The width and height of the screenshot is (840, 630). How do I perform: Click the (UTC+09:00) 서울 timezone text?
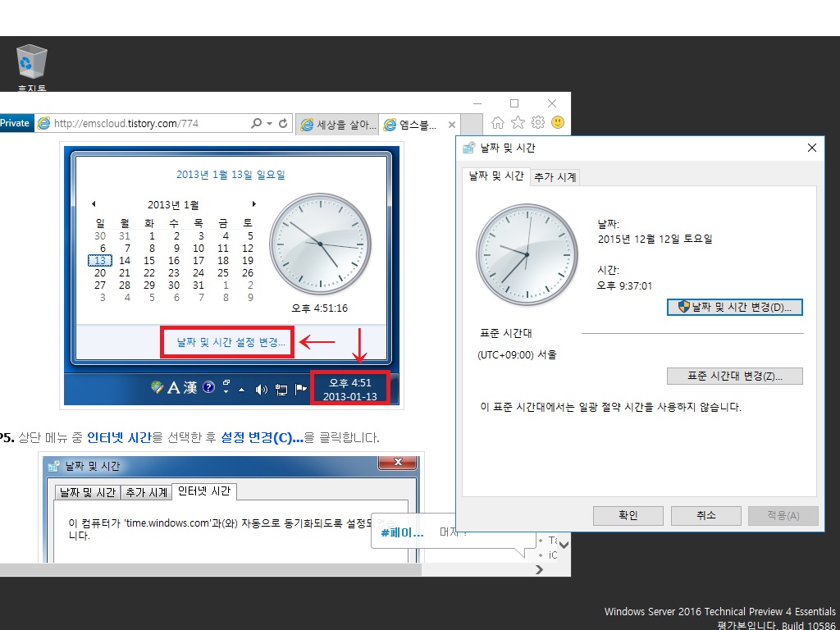click(x=517, y=354)
